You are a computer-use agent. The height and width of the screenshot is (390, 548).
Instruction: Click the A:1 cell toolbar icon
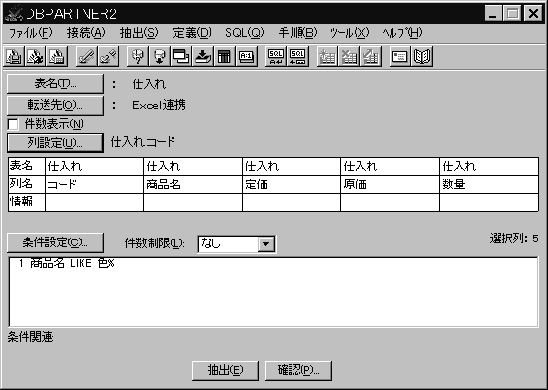(246, 56)
